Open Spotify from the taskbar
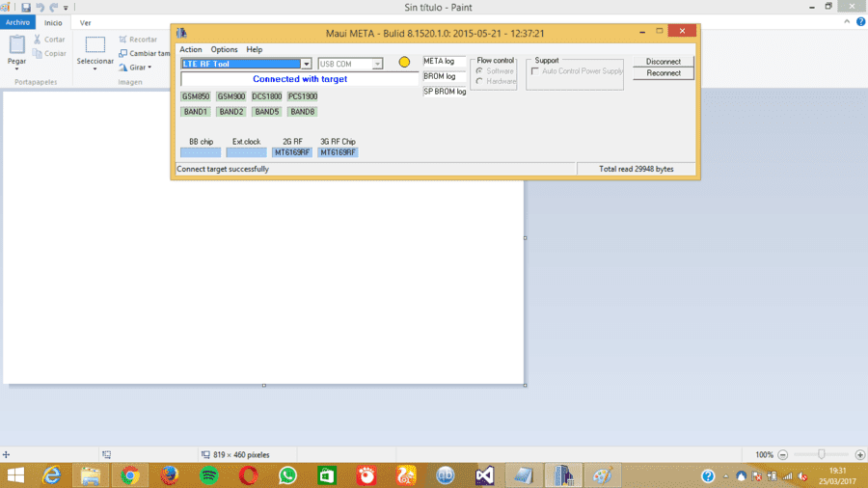Viewport: 868px width, 488px height. (208, 475)
